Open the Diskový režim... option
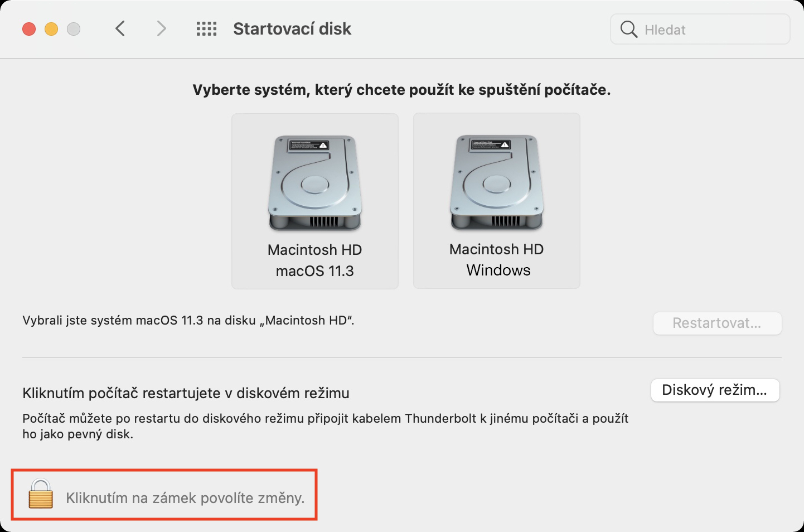Image resolution: width=804 pixels, height=532 pixels. (715, 390)
